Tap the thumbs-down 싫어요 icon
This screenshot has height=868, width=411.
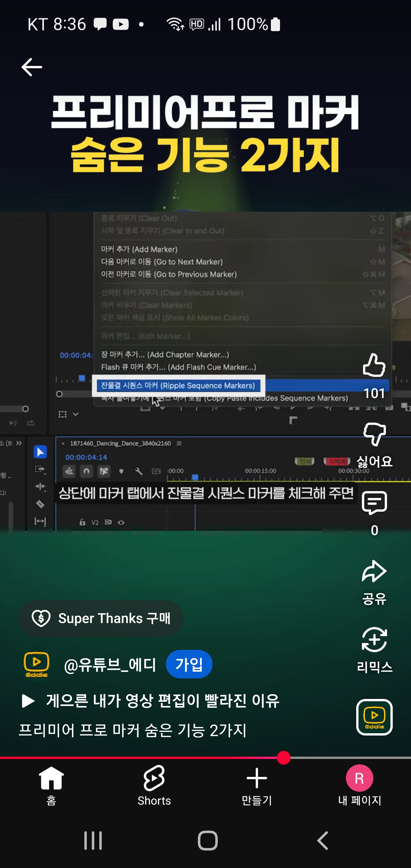374,434
